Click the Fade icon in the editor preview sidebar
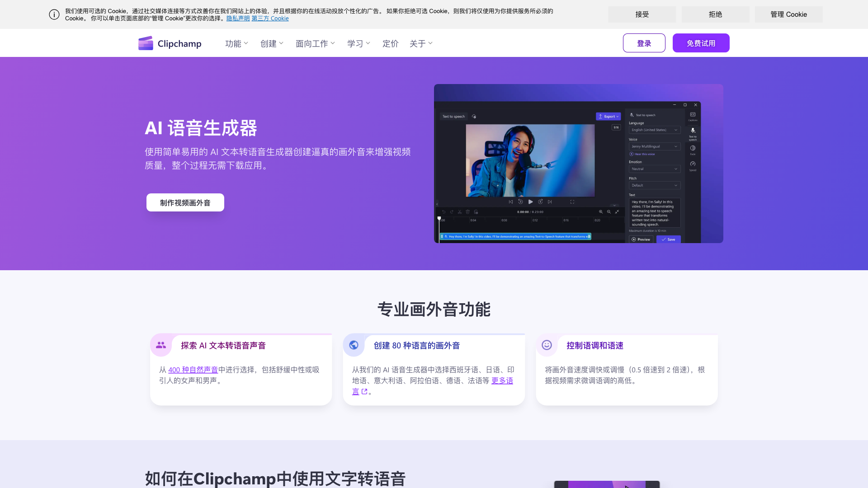868x488 pixels. (x=693, y=148)
